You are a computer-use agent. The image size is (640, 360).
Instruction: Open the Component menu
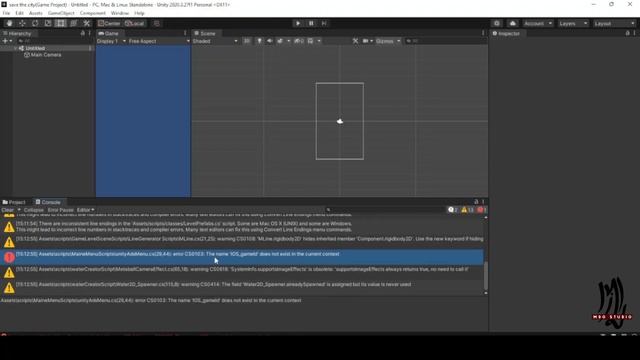click(93, 13)
